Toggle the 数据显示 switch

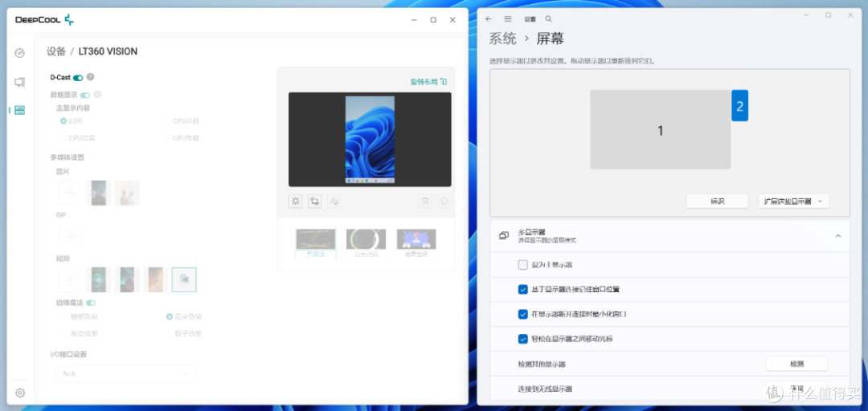coord(85,96)
